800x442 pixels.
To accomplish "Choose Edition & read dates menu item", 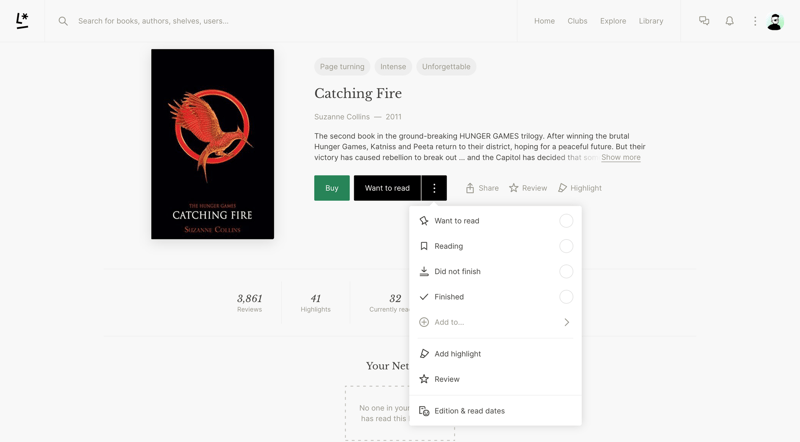I will [x=469, y=411].
